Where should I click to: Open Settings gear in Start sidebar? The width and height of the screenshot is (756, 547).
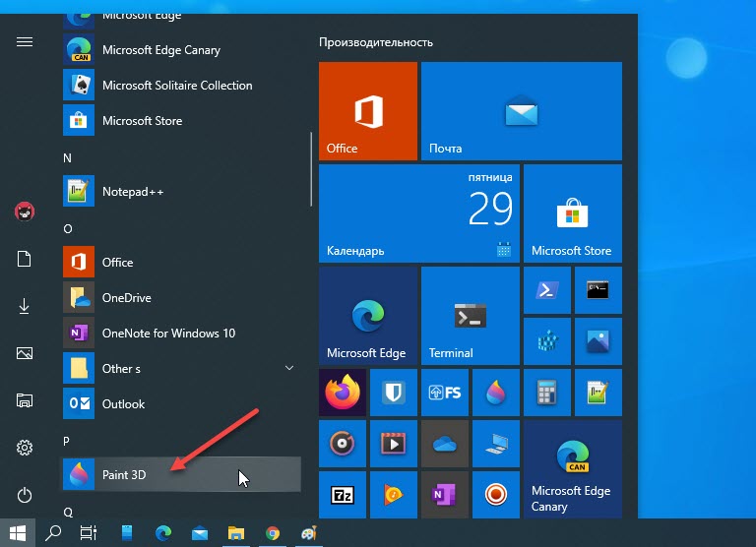25,448
